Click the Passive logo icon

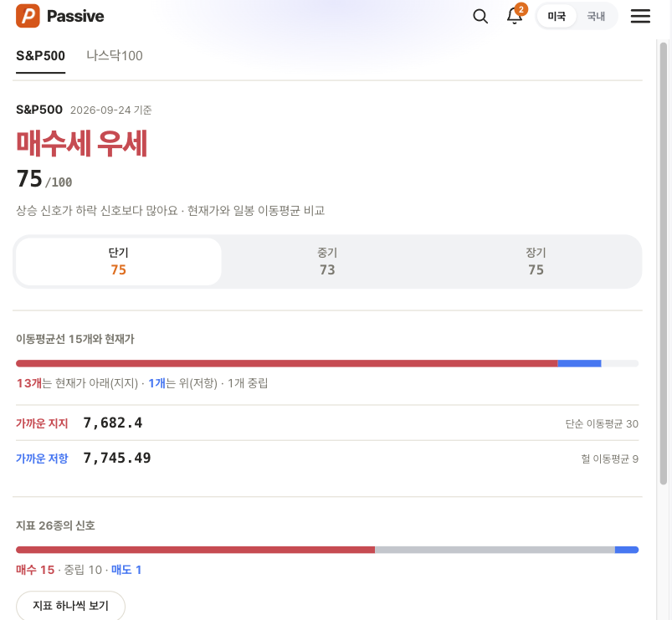pyautogui.click(x=28, y=16)
